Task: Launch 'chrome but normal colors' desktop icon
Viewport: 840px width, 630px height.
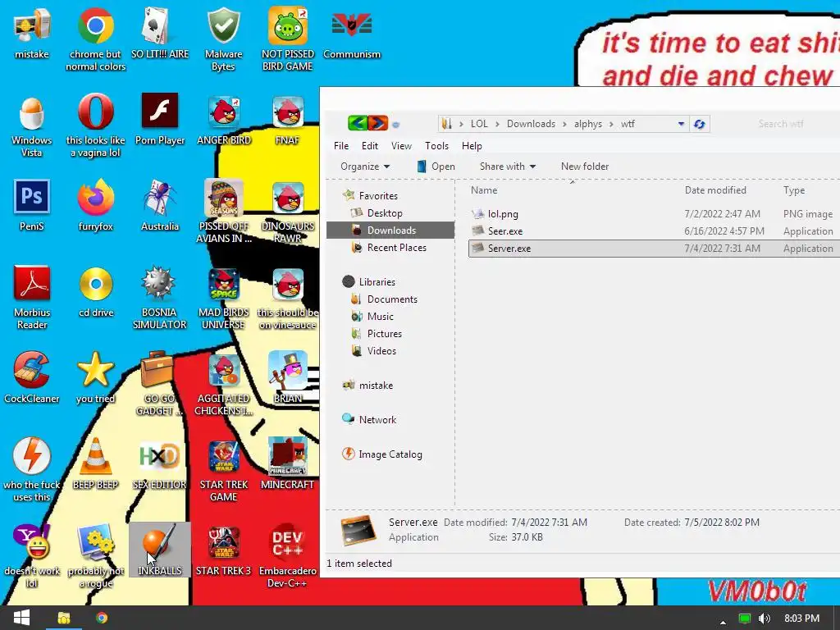Action: click(95, 39)
